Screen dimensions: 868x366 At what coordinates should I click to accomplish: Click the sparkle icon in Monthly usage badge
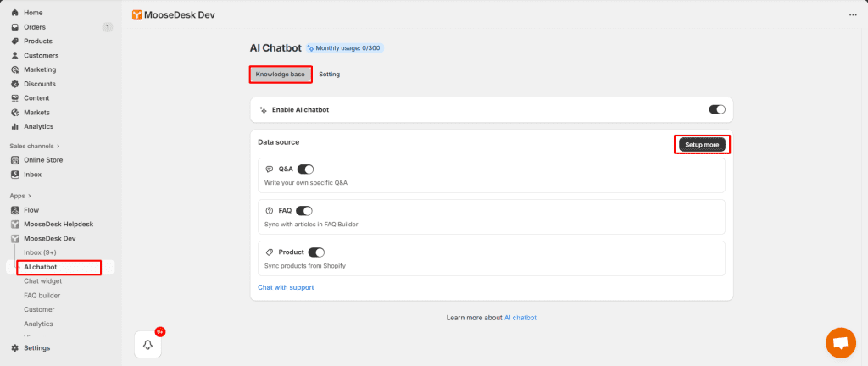pyautogui.click(x=311, y=48)
